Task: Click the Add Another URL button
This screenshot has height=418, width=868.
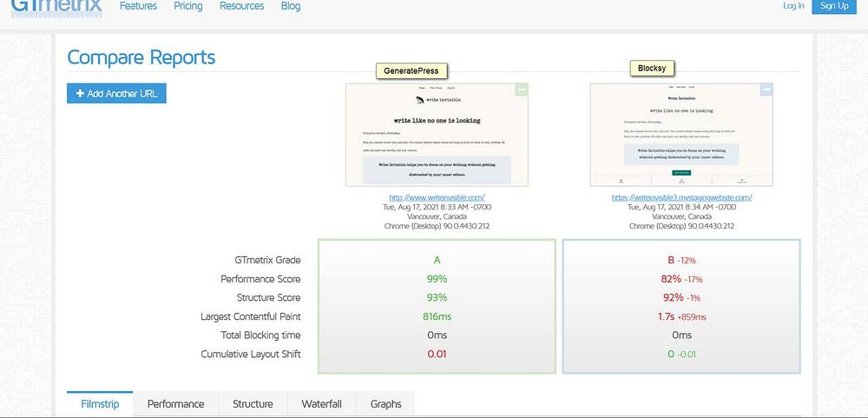Action: pyautogui.click(x=117, y=94)
